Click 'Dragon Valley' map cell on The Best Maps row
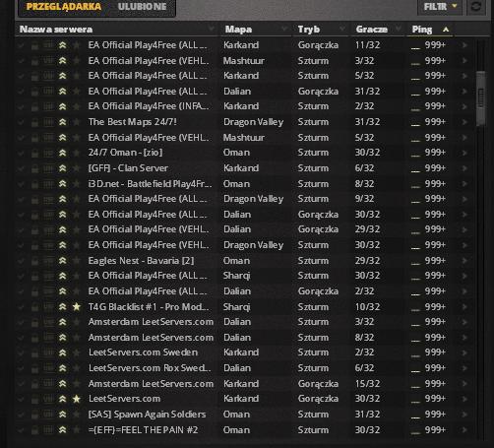494x448 pixels. coord(253,122)
